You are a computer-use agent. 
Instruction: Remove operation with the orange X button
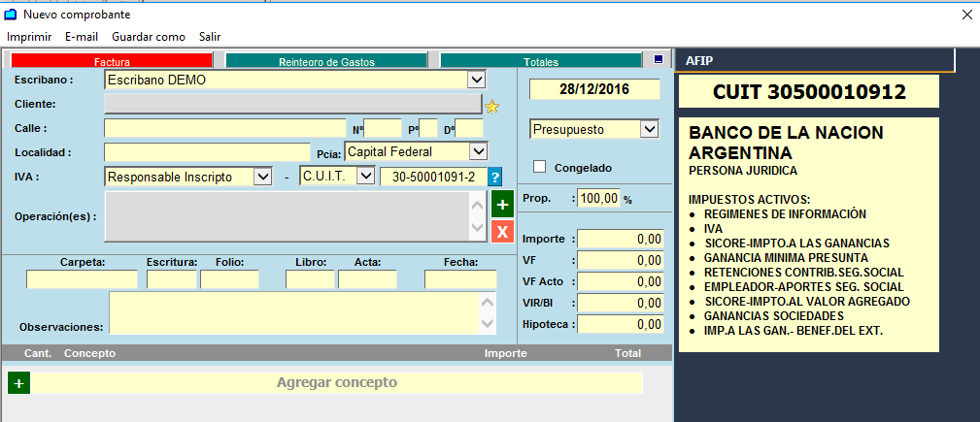tap(502, 231)
